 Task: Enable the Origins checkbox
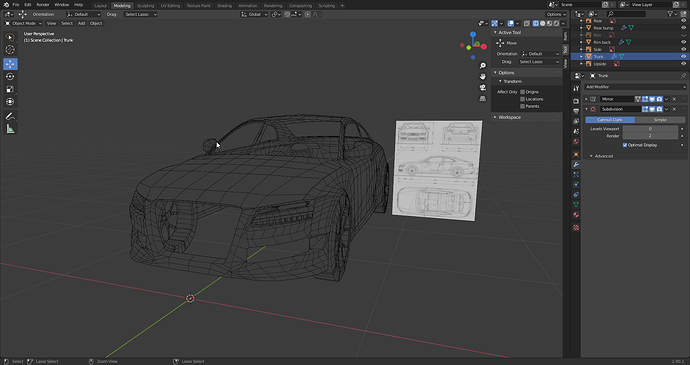click(x=522, y=92)
